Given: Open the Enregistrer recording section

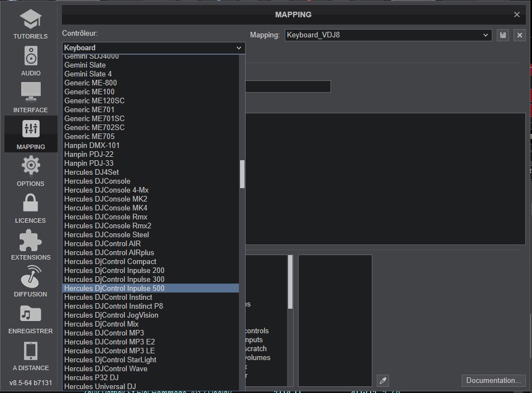Looking at the screenshot, I should [x=31, y=318].
